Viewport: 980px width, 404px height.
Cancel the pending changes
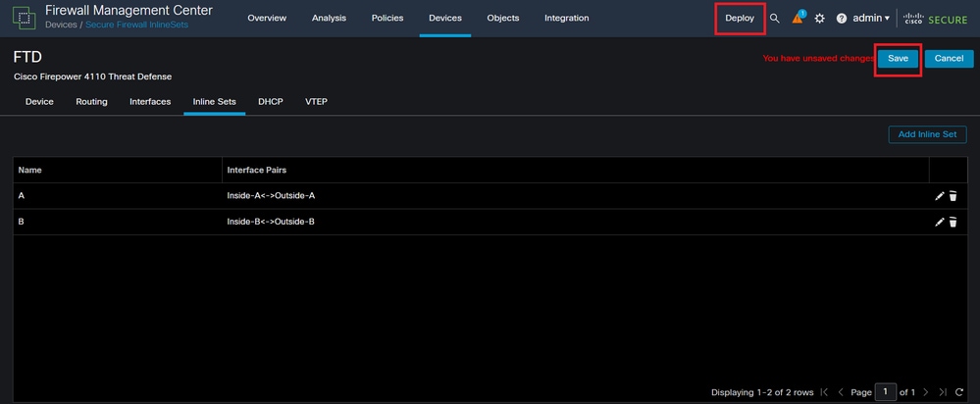click(x=949, y=58)
